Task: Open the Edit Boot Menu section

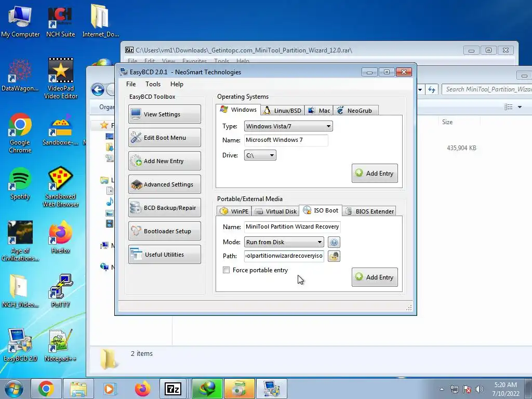Action: click(165, 137)
